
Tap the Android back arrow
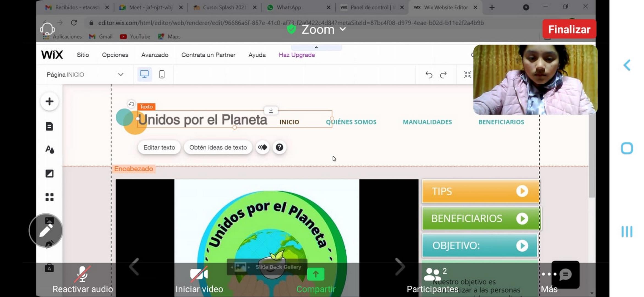click(x=627, y=65)
